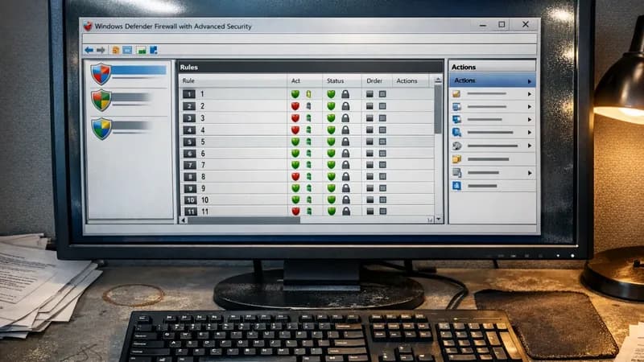The width and height of the screenshot is (644, 362).
Task: Click the green Status shield in rule 9
Action: coord(331,188)
